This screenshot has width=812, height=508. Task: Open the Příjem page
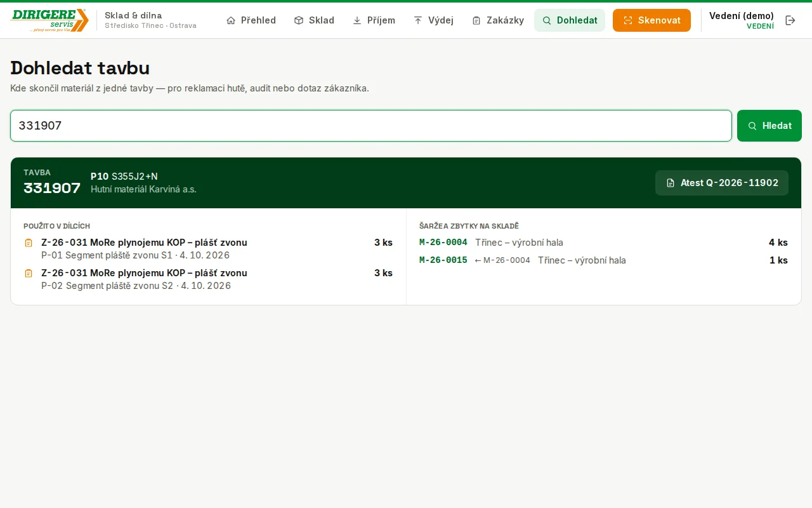coord(374,20)
